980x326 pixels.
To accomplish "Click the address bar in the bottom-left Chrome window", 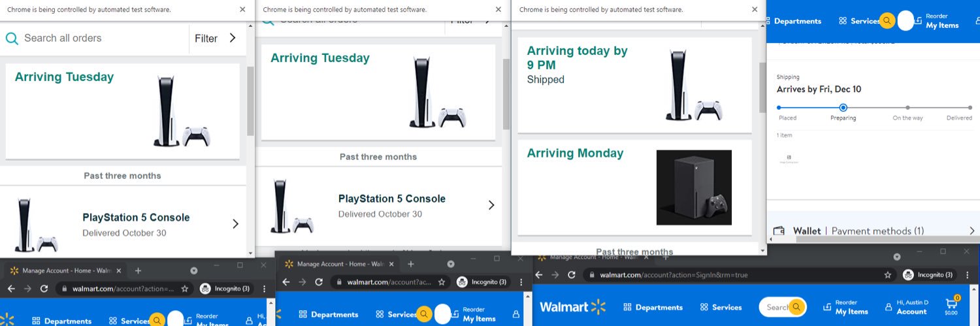I will (x=124, y=288).
